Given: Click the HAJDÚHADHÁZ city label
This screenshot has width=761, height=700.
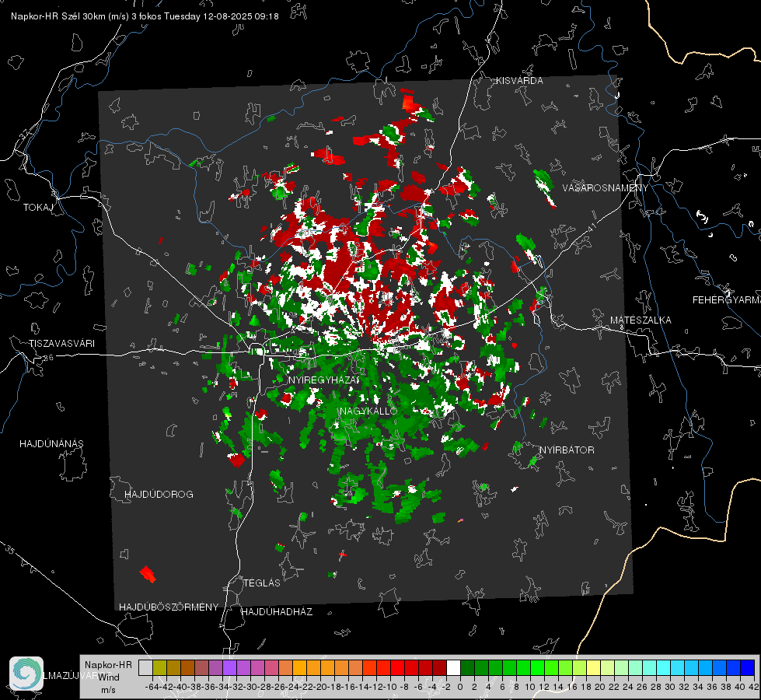Looking at the screenshot, I should click(x=277, y=612).
